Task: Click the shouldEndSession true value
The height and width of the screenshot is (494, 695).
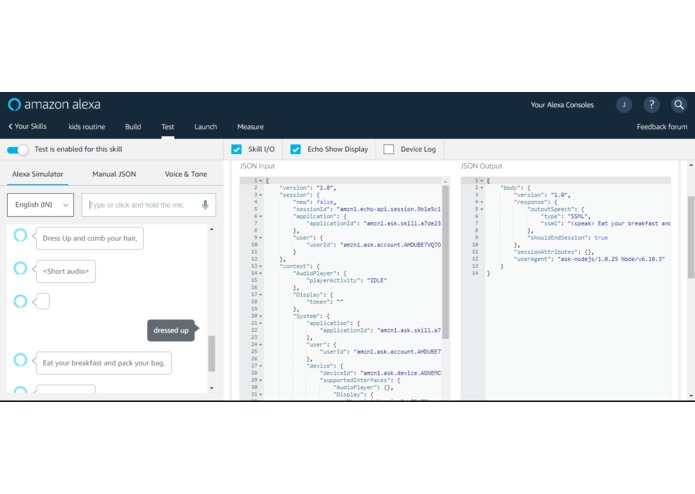Action: (x=601, y=238)
